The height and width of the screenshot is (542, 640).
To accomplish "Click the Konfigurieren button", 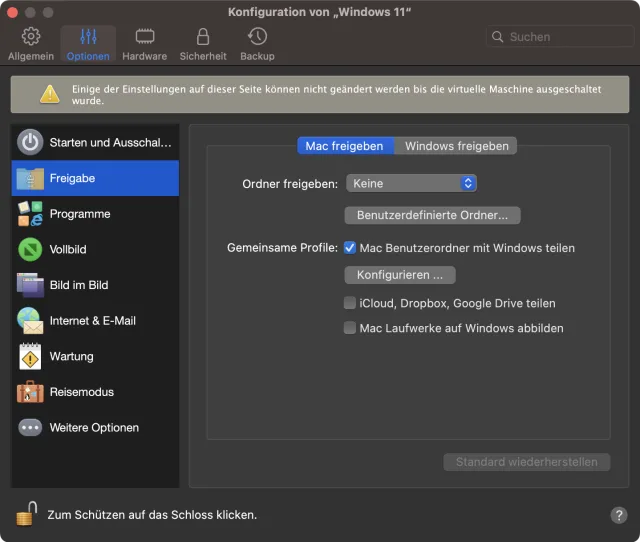I will tap(399, 275).
